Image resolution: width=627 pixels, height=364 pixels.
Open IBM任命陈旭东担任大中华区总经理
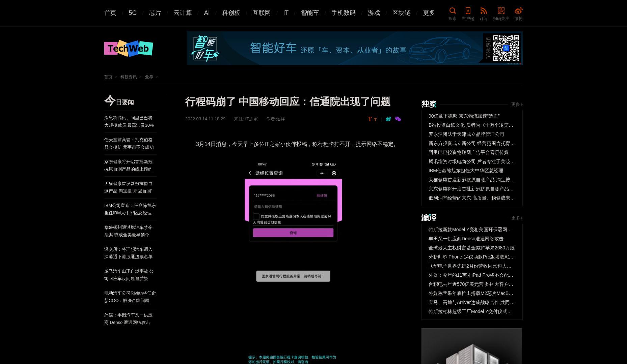[x=466, y=171]
